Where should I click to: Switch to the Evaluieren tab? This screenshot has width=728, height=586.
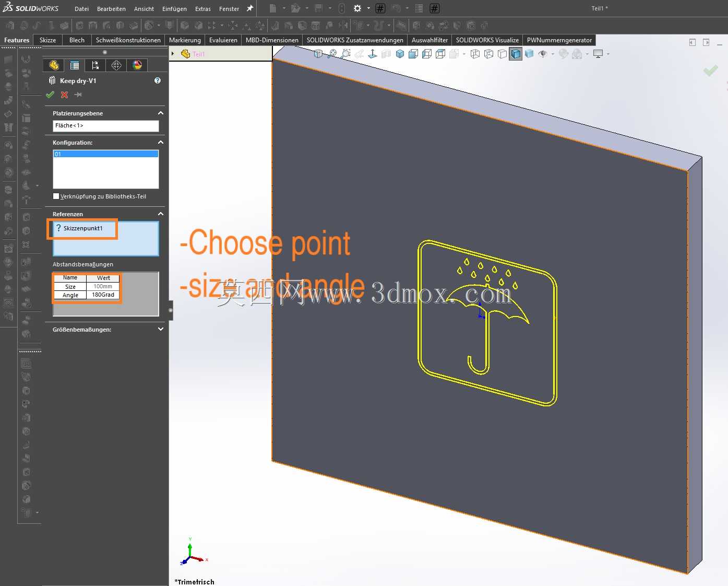coord(223,40)
